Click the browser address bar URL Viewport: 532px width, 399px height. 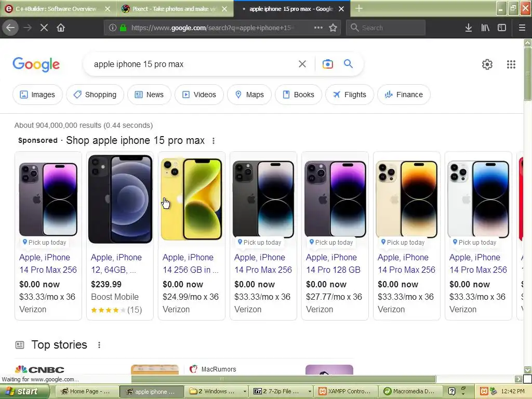click(x=212, y=28)
